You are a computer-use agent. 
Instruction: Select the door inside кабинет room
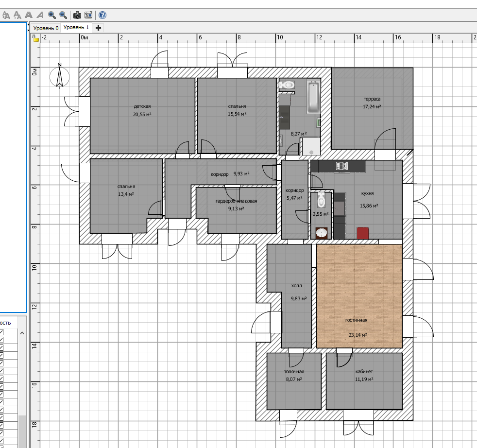[344, 358]
